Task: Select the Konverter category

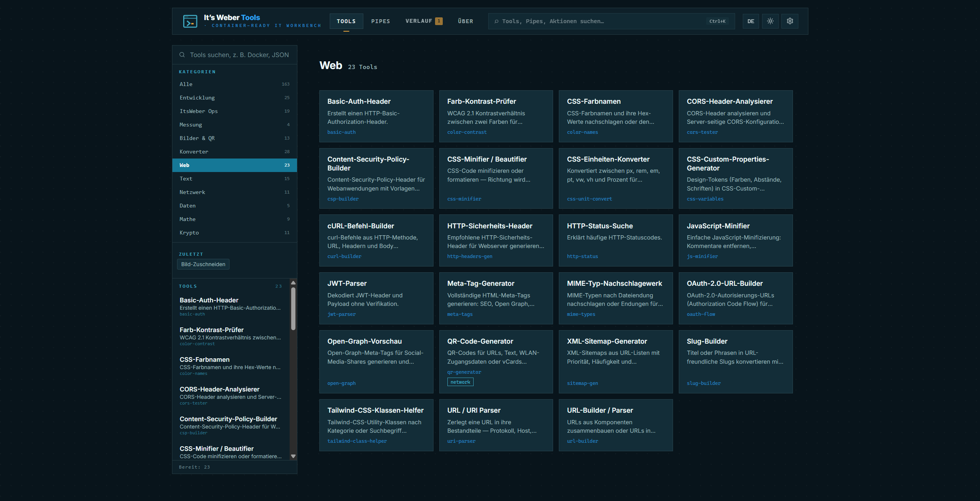Action: 234,152
